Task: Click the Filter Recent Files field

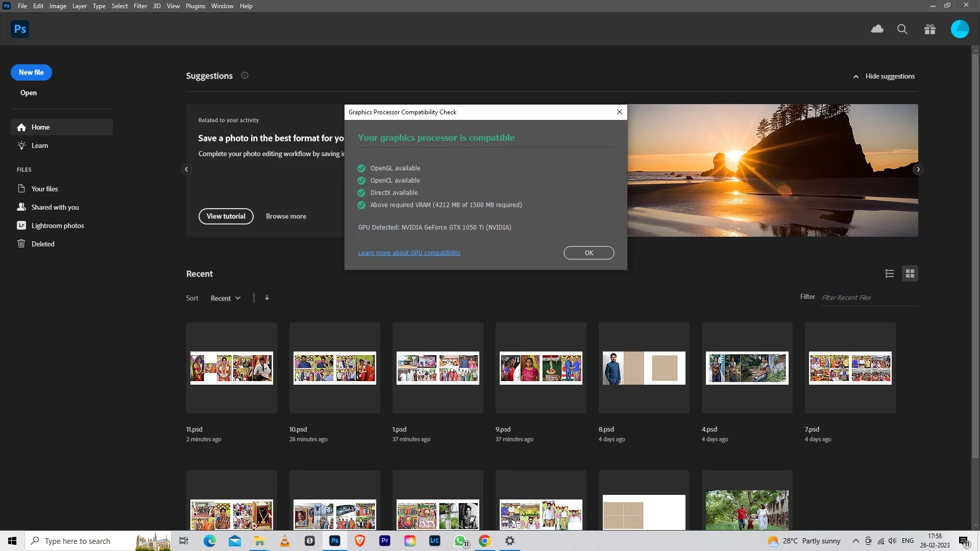Action: 868,297
